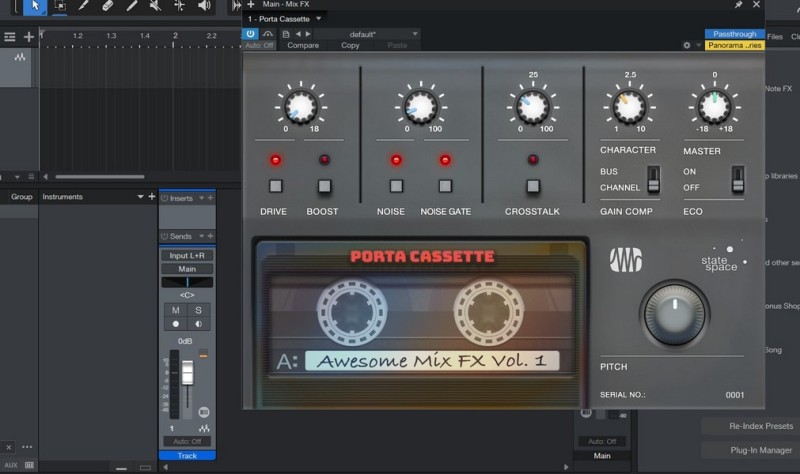This screenshot has width=800, height=474.
Task: Toggle monitor on the channel strip
Action: tap(198, 324)
